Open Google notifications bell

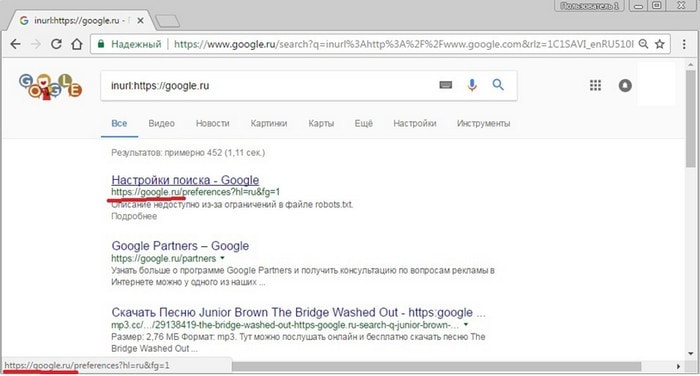pyautogui.click(x=625, y=85)
